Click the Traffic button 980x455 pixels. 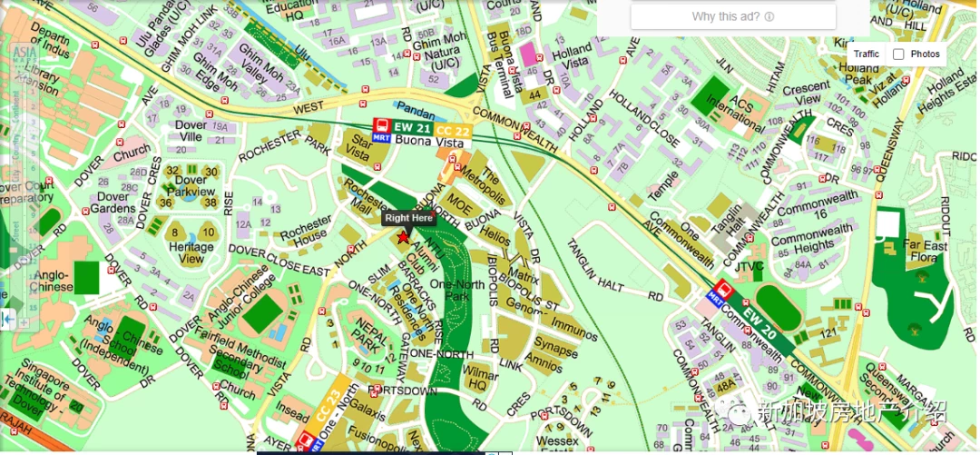pyautogui.click(x=867, y=54)
